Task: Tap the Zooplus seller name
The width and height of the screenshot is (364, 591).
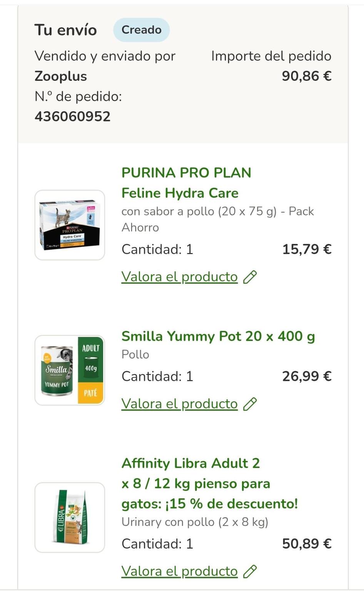Action: (x=61, y=76)
